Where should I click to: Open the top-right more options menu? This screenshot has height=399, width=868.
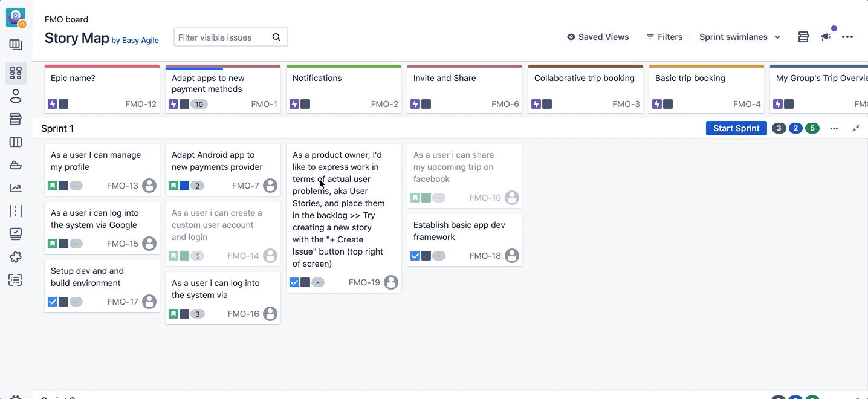pos(847,37)
